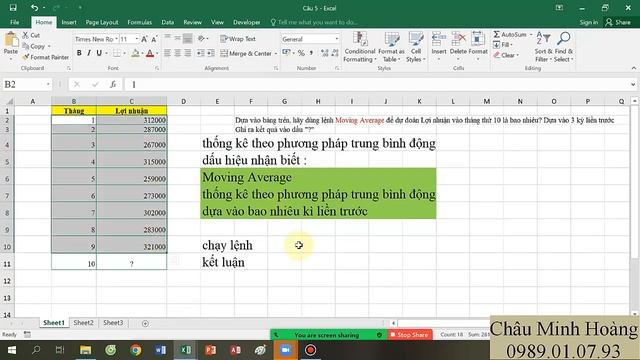This screenshot has width=640, height=360.
Task: Click Decrease Indent icon
Action: (x=200, y=53)
